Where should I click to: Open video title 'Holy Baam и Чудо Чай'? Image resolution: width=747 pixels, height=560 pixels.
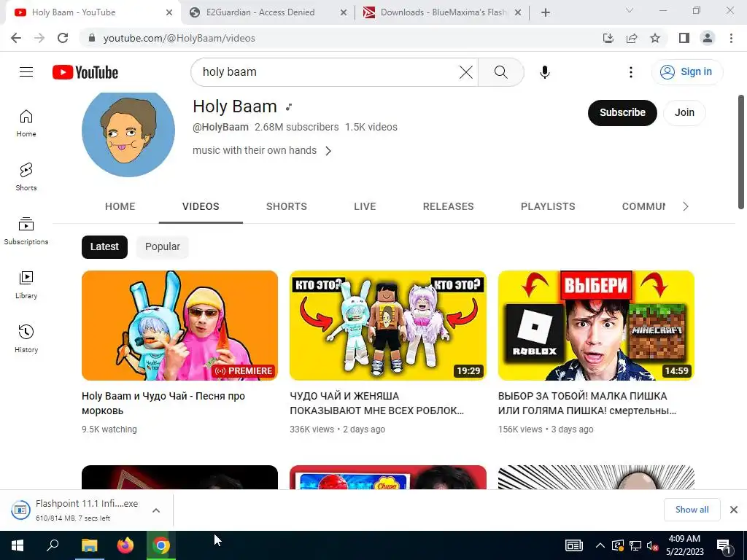[163, 402]
